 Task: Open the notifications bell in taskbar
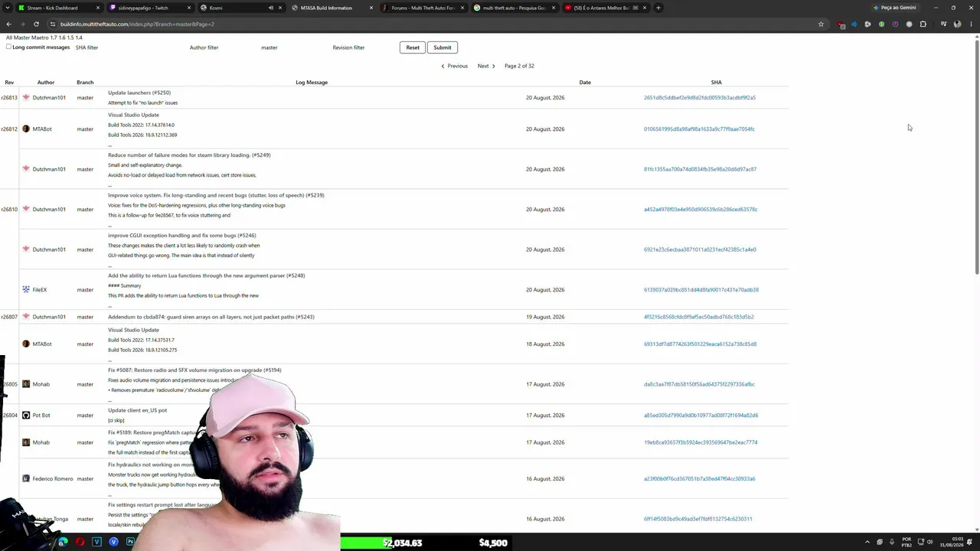click(970, 542)
